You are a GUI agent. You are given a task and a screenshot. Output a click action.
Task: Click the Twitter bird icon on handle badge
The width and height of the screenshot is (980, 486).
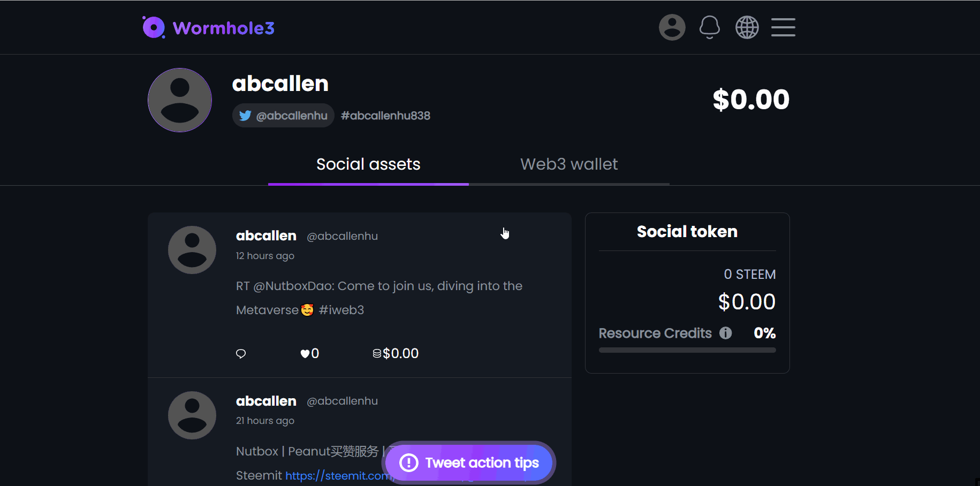click(x=245, y=116)
